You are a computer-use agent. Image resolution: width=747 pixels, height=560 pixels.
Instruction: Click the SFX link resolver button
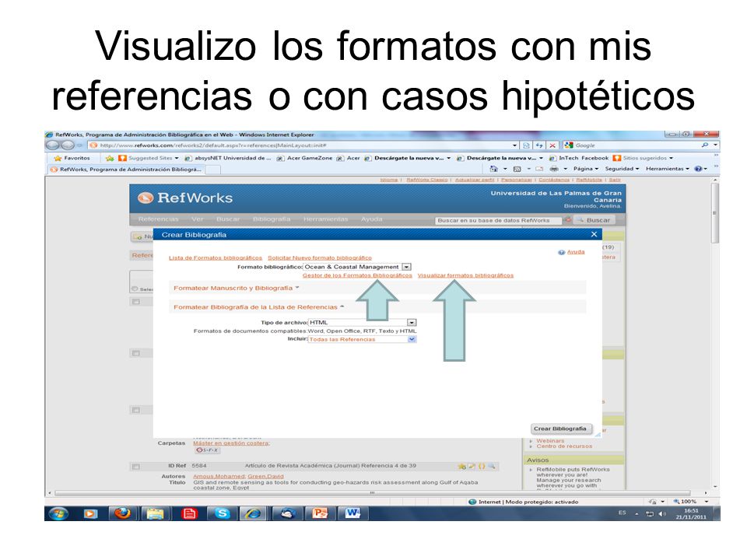(207, 450)
